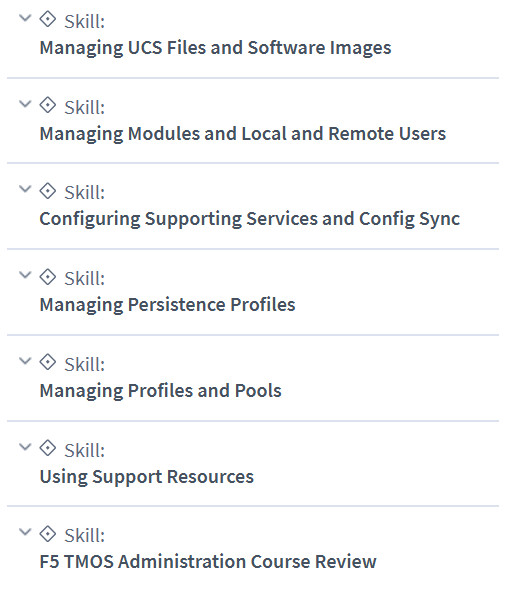Viewport: 508px width, 593px height.
Task: Open Managing Profiles and Pools
Action: [x=160, y=391]
